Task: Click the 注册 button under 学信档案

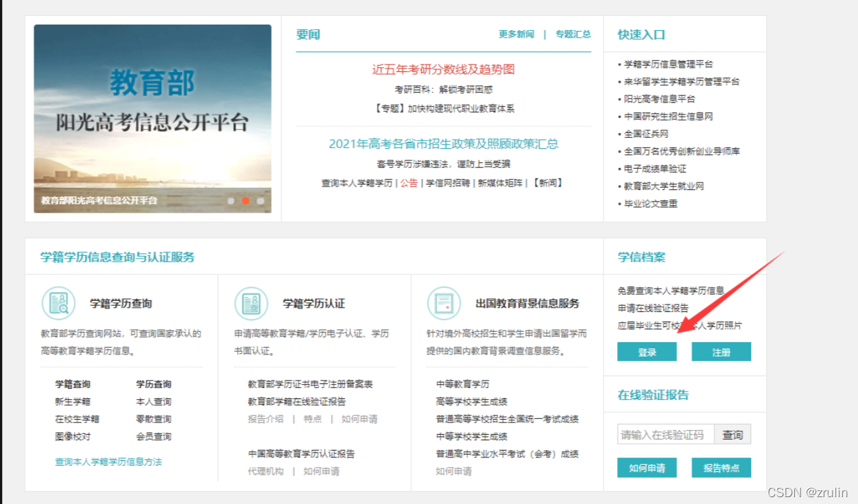Action: point(722,352)
